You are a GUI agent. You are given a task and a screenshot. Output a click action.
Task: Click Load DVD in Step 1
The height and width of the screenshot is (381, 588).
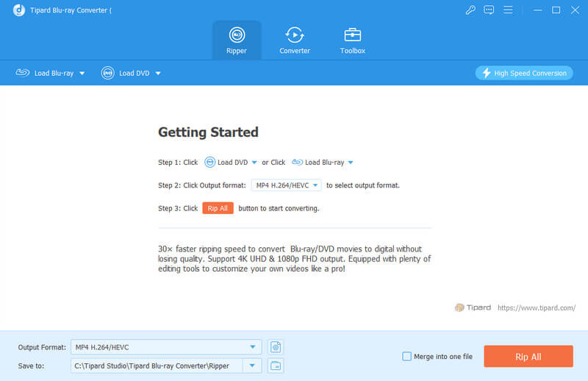[226, 162]
